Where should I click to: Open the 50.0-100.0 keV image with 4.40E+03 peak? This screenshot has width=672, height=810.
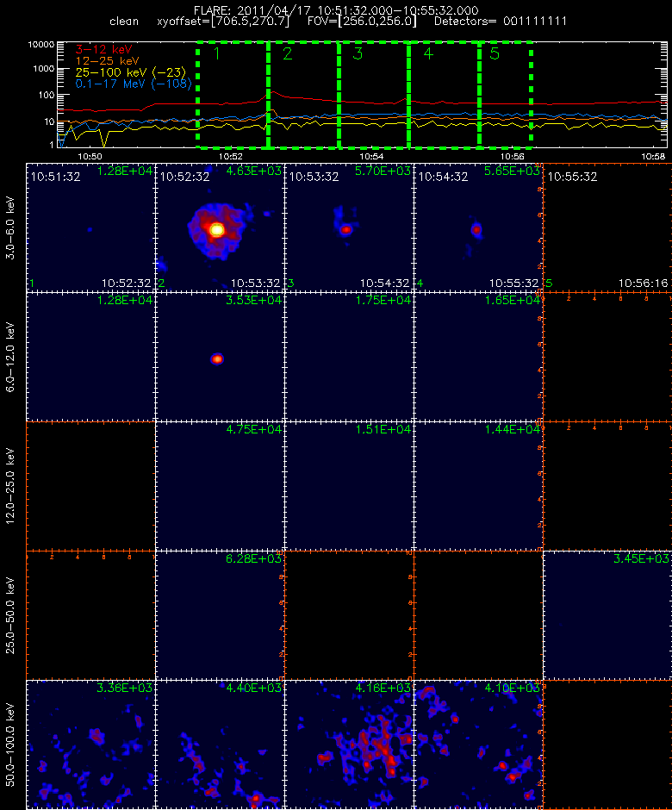[220, 745]
